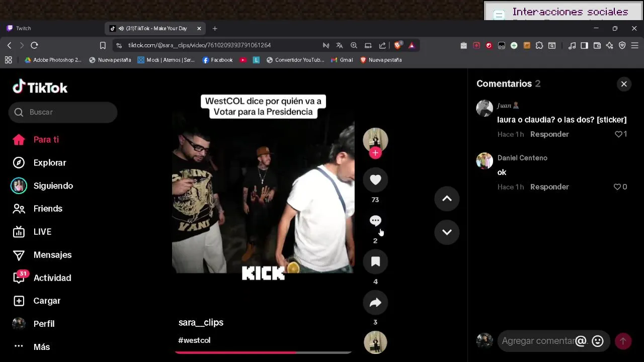The width and height of the screenshot is (644, 362).
Task: Seek on the video progress bar
Action: coord(263,352)
